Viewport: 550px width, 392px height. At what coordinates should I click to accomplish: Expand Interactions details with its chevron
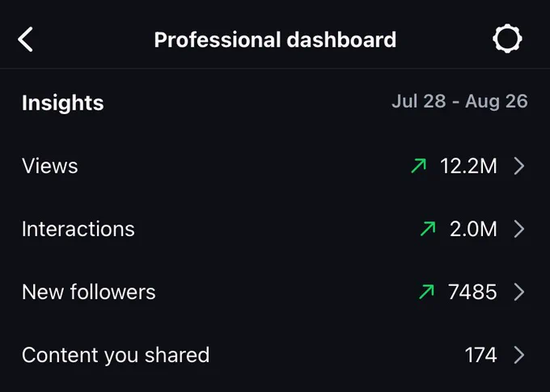point(519,229)
